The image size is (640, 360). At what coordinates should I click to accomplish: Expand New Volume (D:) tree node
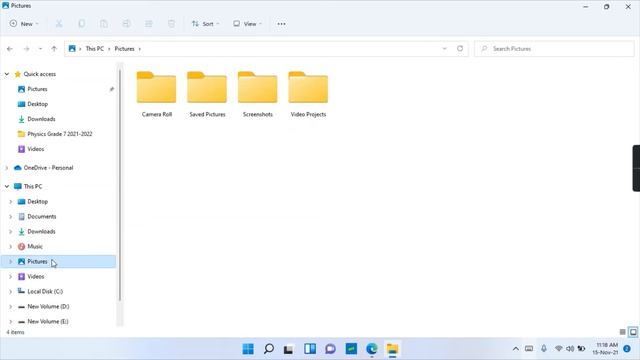click(x=11, y=307)
